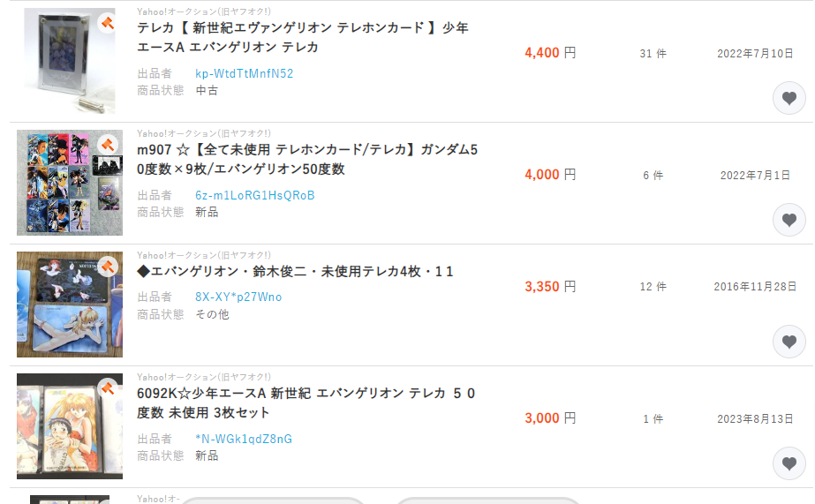The height and width of the screenshot is (504, 815).
Task: Open the 新世紀エヴァンゲリオン テレホンカード listing title
Action: 303,37
